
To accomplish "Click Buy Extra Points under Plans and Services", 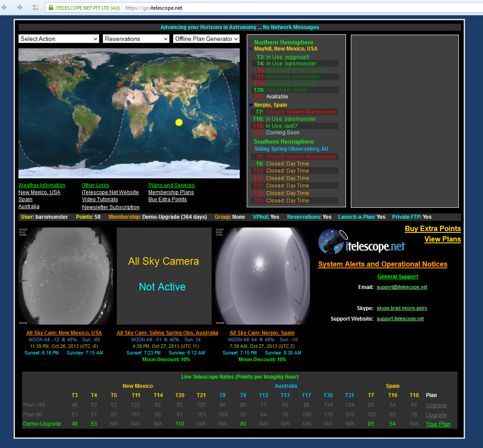I will click(x=168, y=199).
